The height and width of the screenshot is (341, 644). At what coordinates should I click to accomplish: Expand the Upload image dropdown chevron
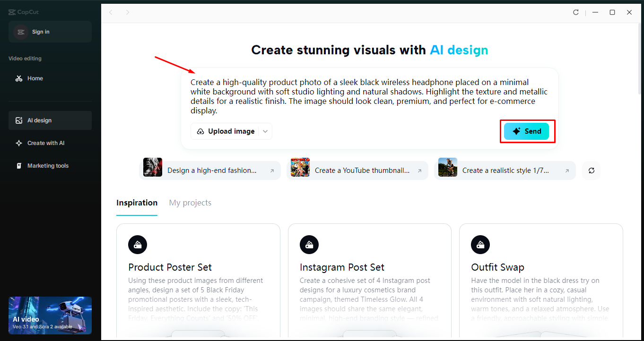pyautogui.click(x=265, y=131)
